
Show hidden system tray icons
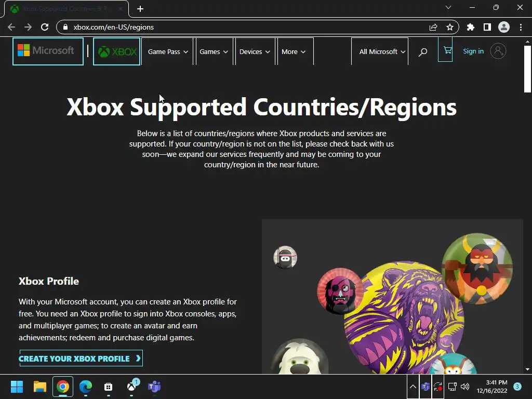[413, 387]
